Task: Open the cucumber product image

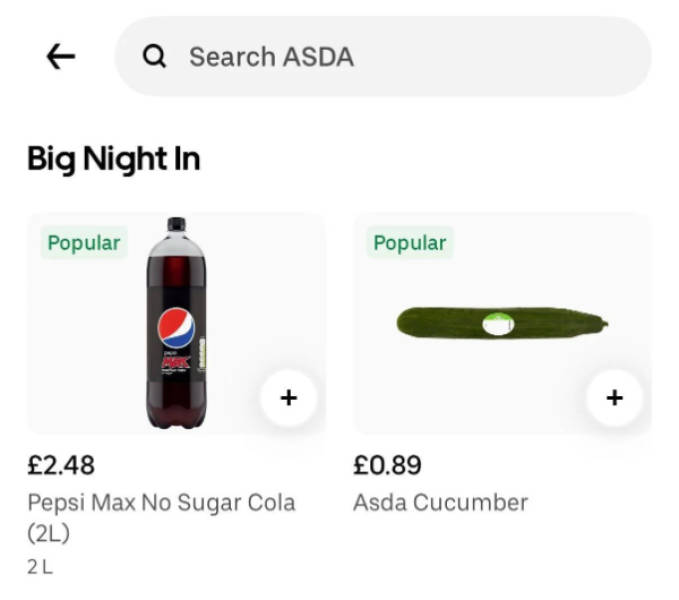Action: 502,323
